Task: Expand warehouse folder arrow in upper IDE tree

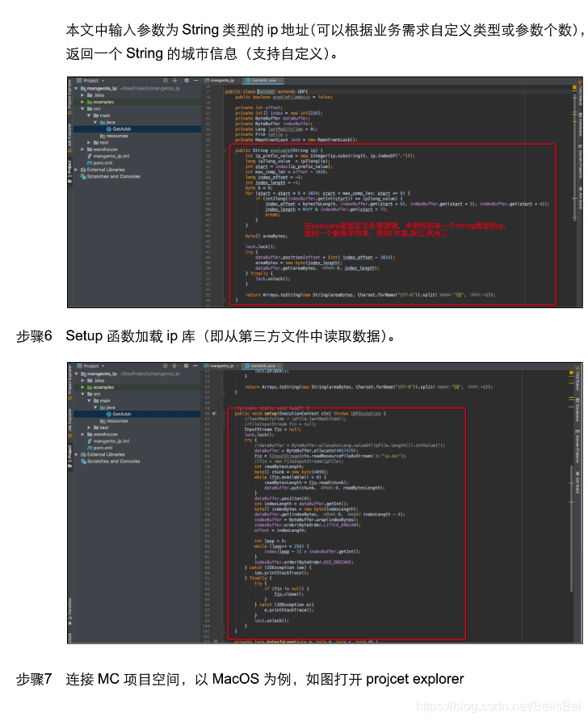Action: pyautogui.click(x=82, y=150)
